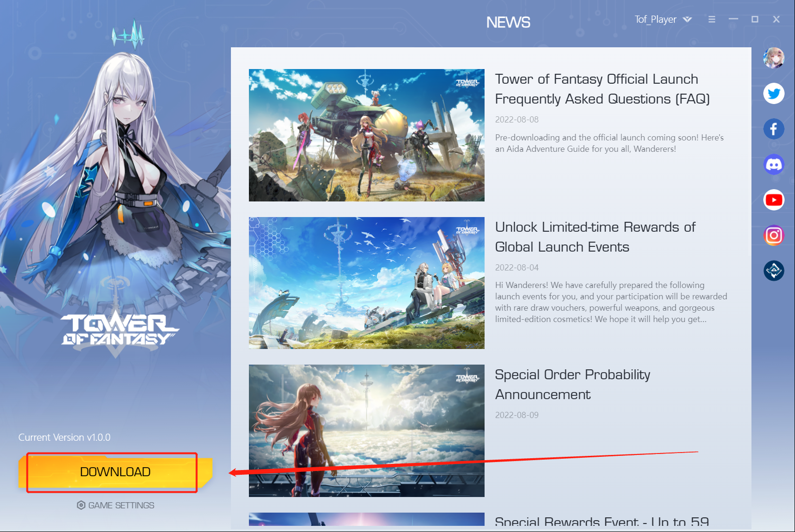Minimize the launcher window

pyautogui.click(x=733, y=19)
